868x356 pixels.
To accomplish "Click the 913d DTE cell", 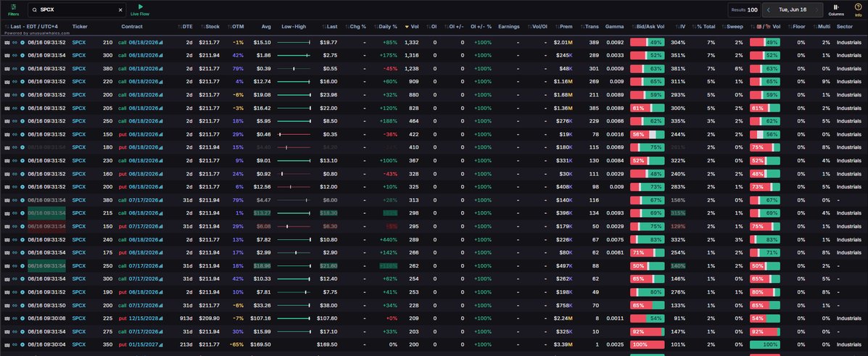I will point(186,318).
